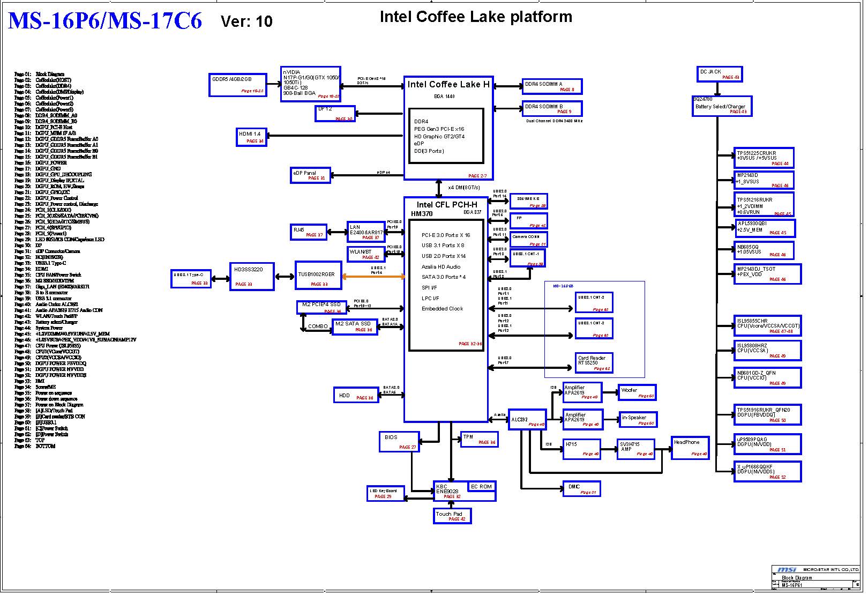Click the COMBO label
The height and width of the screenshot is (594, 868).
318,326
